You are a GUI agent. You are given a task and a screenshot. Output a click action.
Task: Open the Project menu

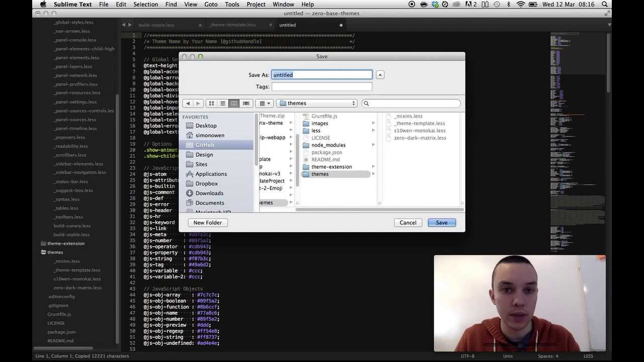[256, 5]
